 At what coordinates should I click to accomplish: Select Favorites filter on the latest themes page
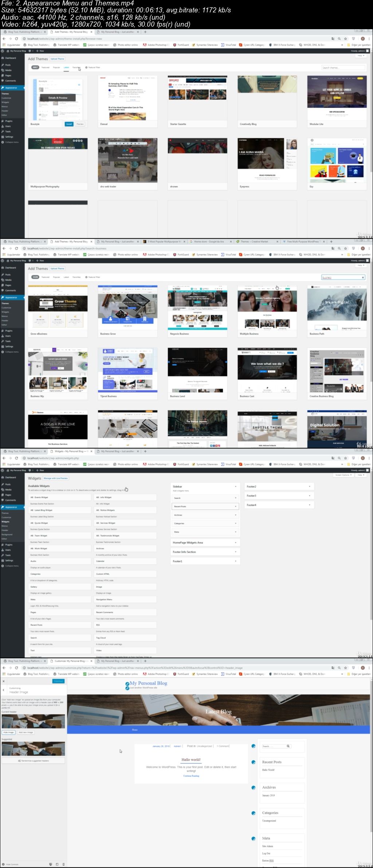pyautogui.click(x=76, y=67)
